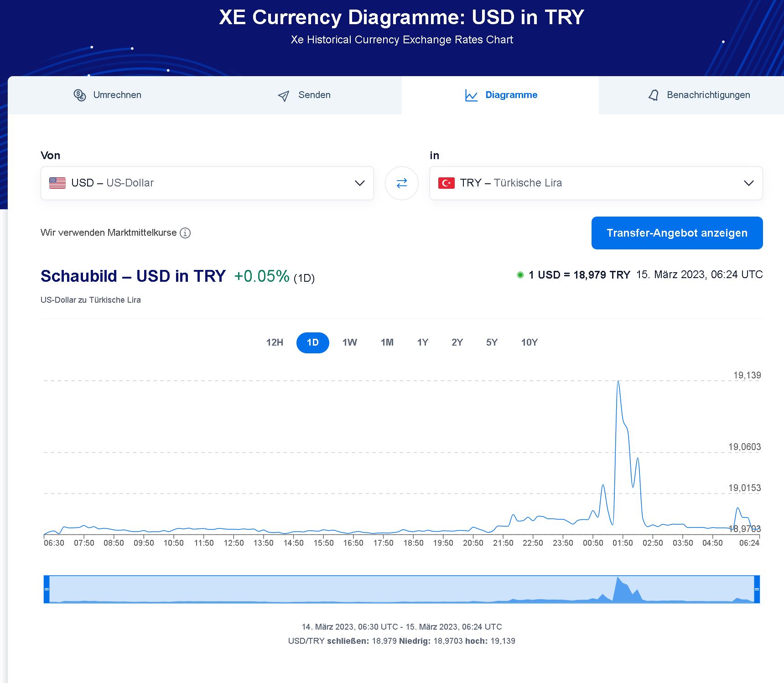This screenshot has height=683, width=784.
Task: Click the right handle of range selector
Action: [757, 589]
